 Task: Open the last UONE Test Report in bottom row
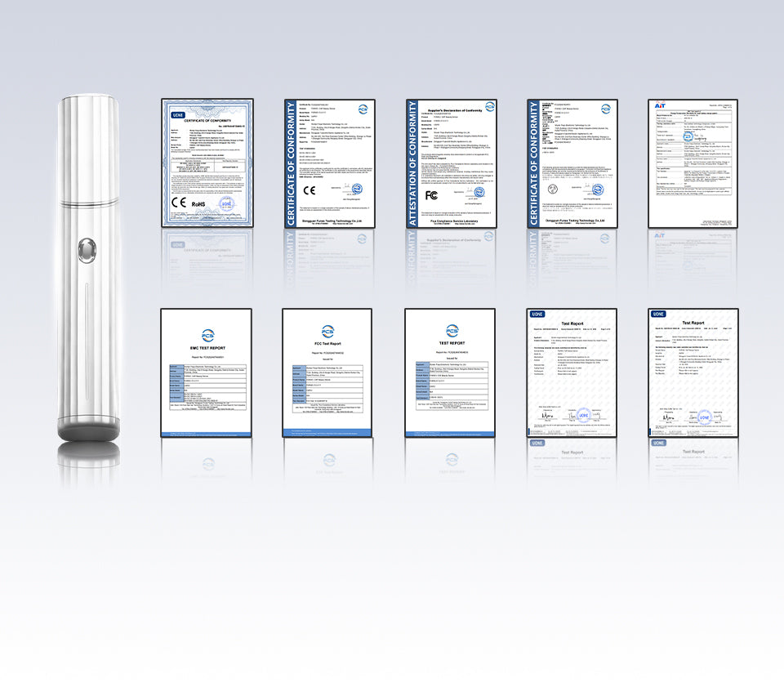click(693, 372)
